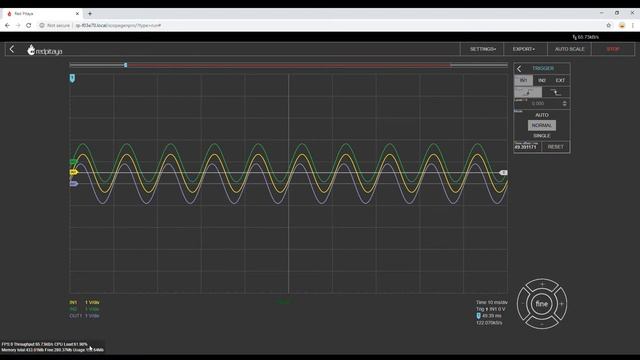Select the IN1 channel label below the graph
Image resolution: width=640 pixels, height=360 pixels.
(73, 302)
